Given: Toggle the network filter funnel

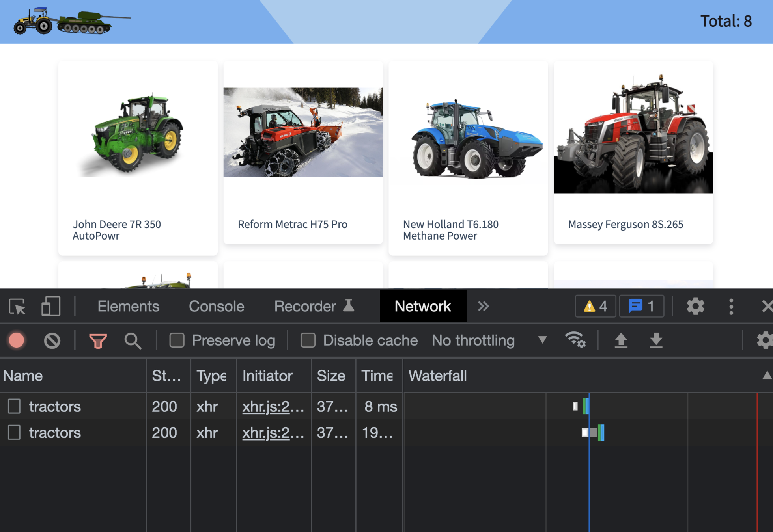Looking at the screenshot, I should pos(98,341).
